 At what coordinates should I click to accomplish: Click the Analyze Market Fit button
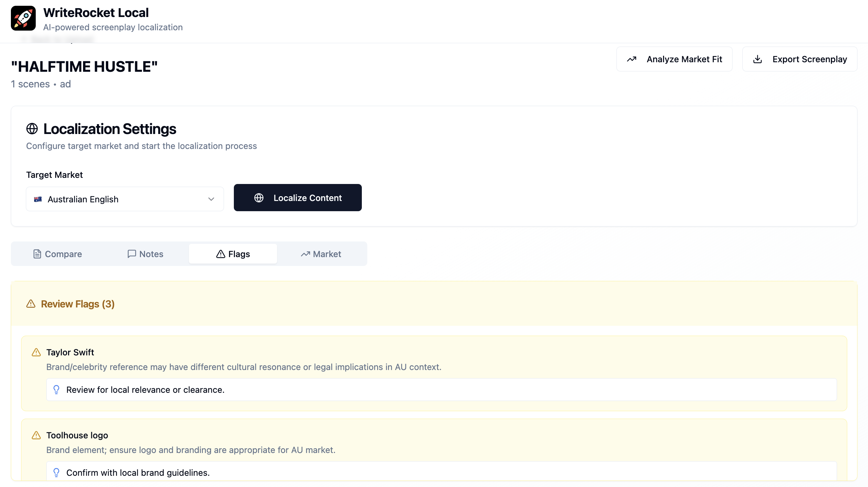[674, 59]
